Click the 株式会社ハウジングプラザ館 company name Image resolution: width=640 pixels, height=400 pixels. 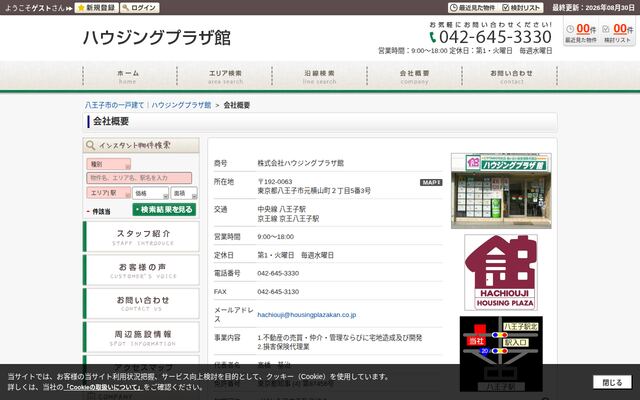pos(300,163)
